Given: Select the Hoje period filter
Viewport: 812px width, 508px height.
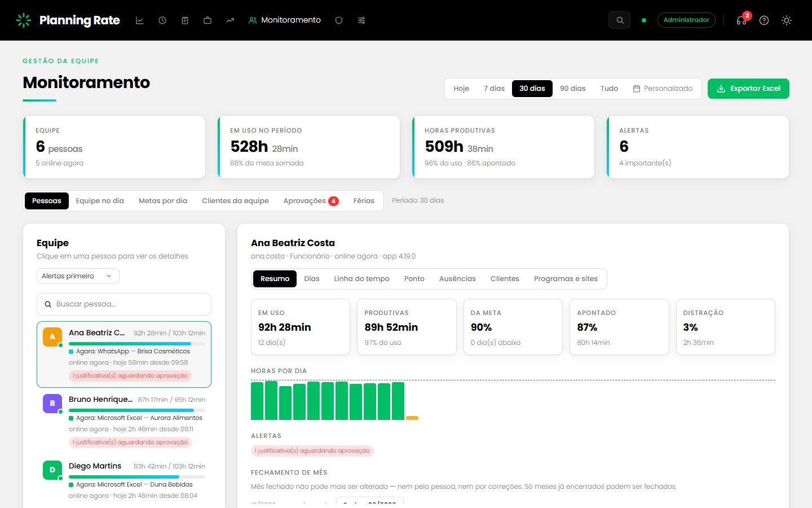Looking at the screenshot, I should [461, 89].
